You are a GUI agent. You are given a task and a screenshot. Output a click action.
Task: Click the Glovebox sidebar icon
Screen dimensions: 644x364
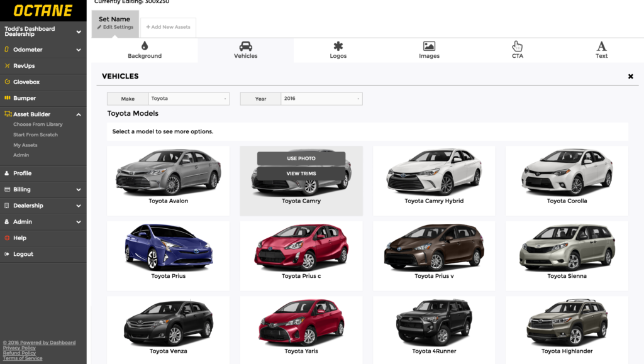tap(7, 82)
